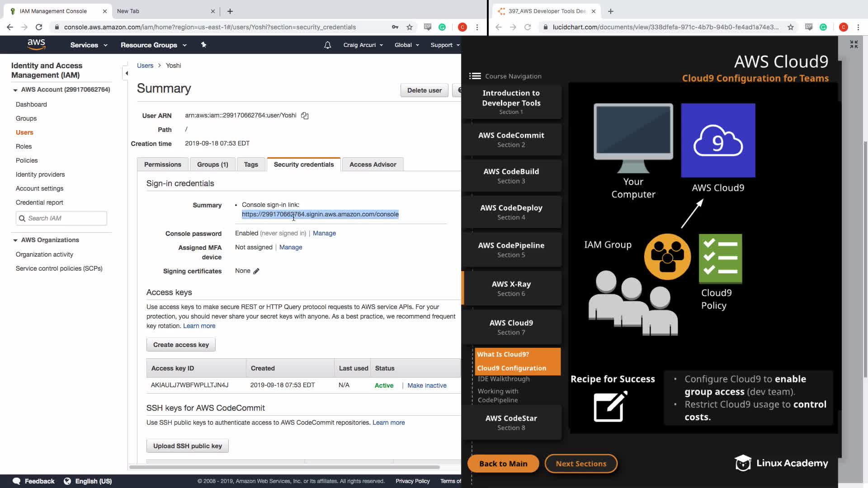Viewport: 868px width, 488px height.
Task: Collapse the AWS Organizations section
Action: click(x=15, y=240)
